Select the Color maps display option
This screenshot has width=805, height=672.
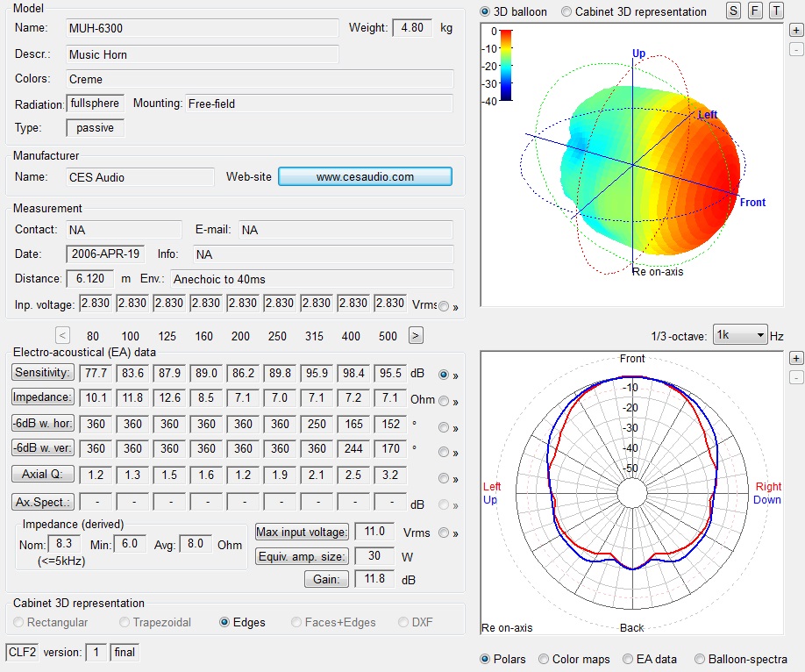[x=545, y=659]
